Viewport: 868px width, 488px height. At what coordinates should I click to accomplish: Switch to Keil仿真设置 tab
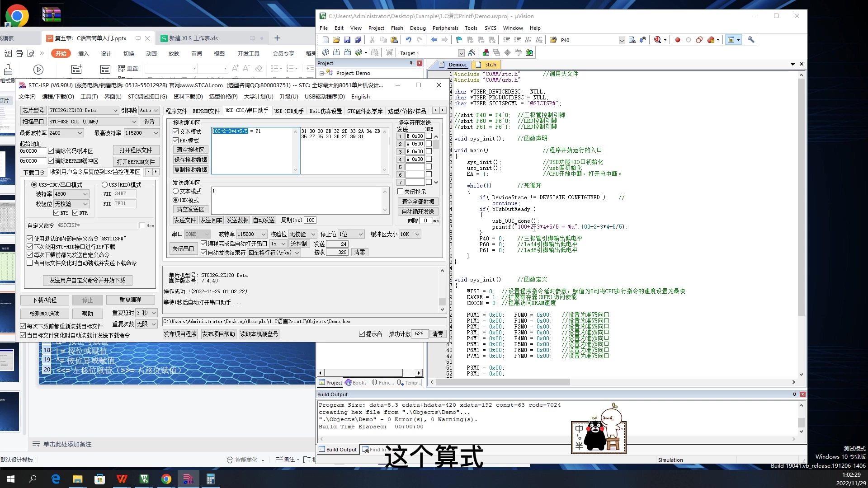pyautogui.click(x=325, y=111)
